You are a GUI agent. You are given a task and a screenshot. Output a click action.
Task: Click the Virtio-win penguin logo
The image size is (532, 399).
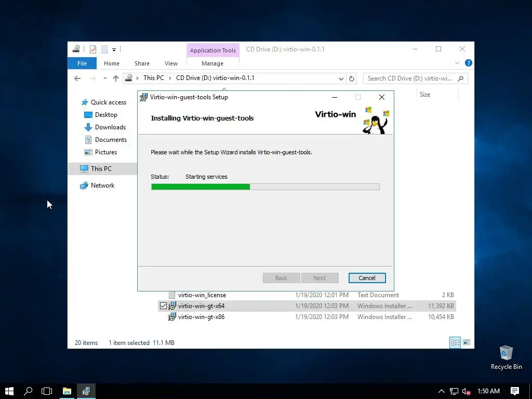click(376, 120)
